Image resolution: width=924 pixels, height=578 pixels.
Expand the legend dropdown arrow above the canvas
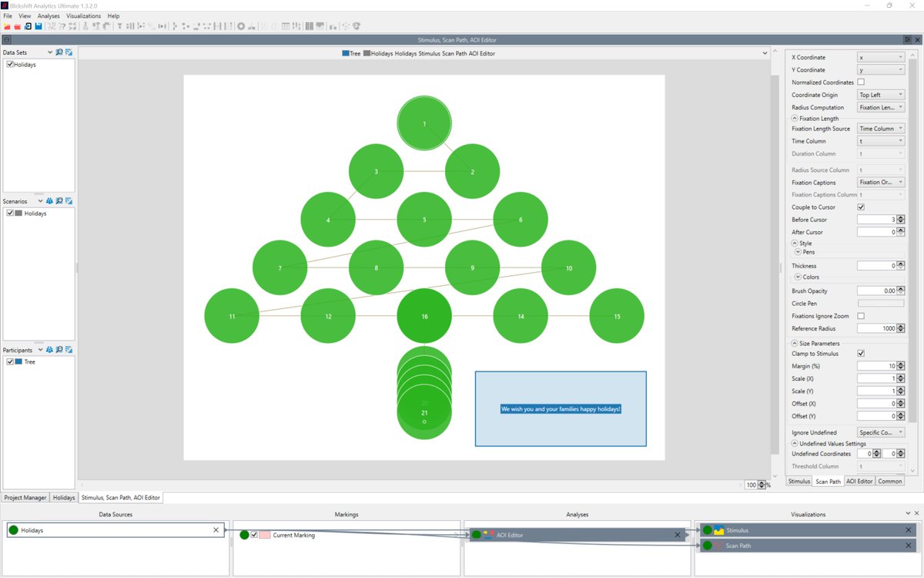point(765,53)
